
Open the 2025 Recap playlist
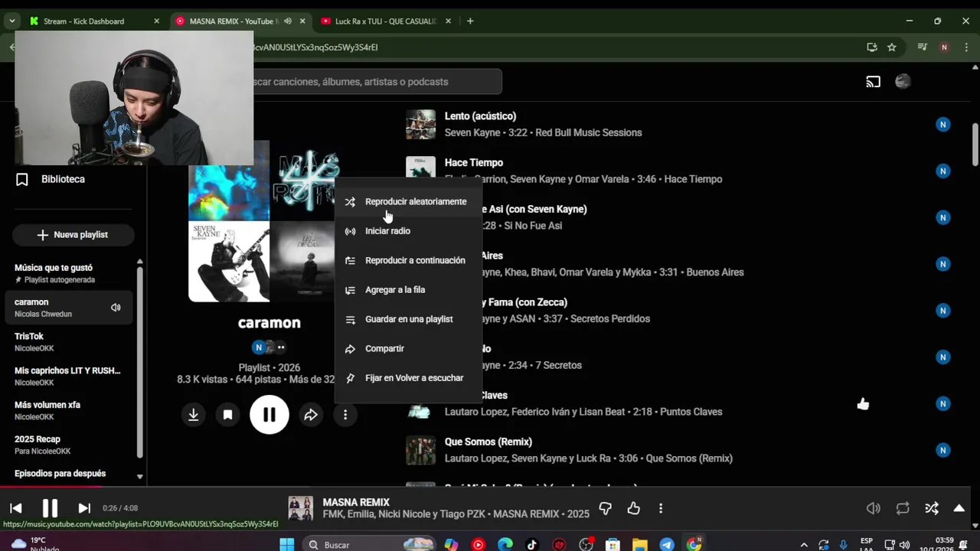(x=69, y=445)
